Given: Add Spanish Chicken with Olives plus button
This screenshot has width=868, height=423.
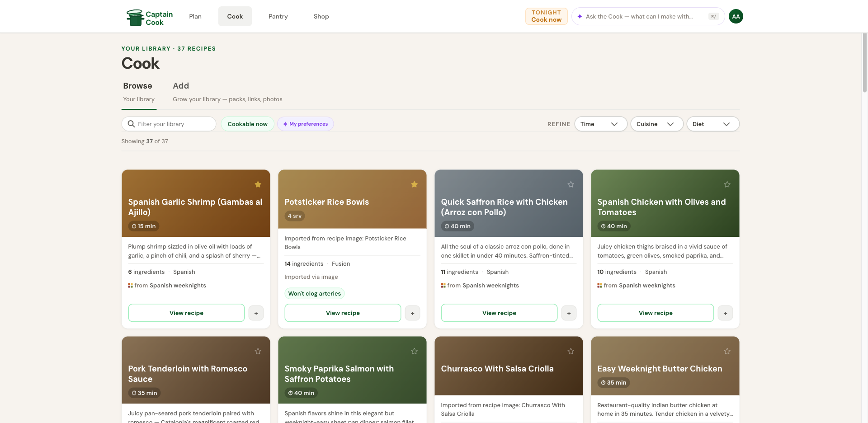Looking at the screenshot, I should tap(725, 313).
